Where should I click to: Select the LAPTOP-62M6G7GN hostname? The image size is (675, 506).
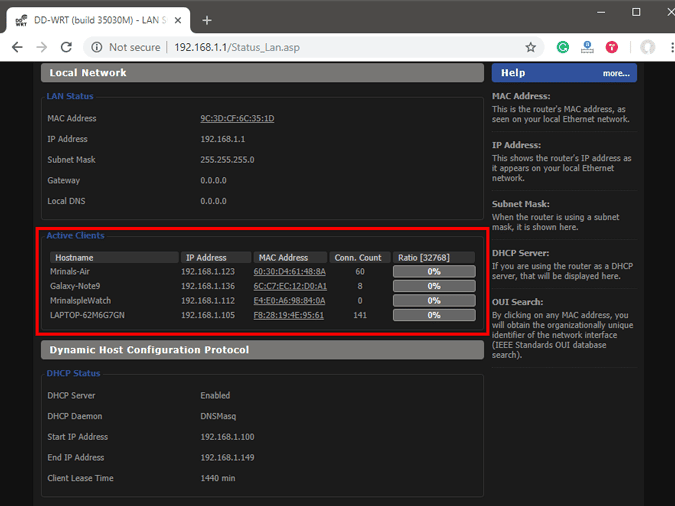point(87,315)
